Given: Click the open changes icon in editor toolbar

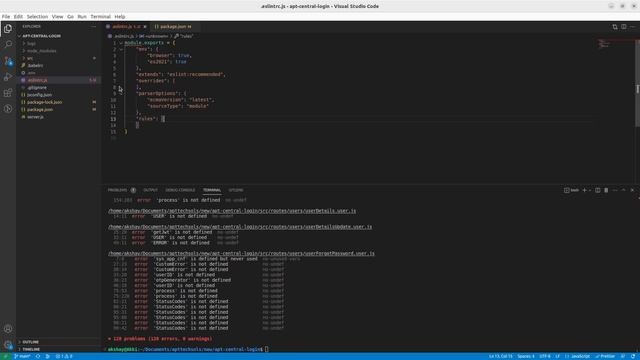Looking at the screenshot, I should pyautogui.click(x=615, y=27).
